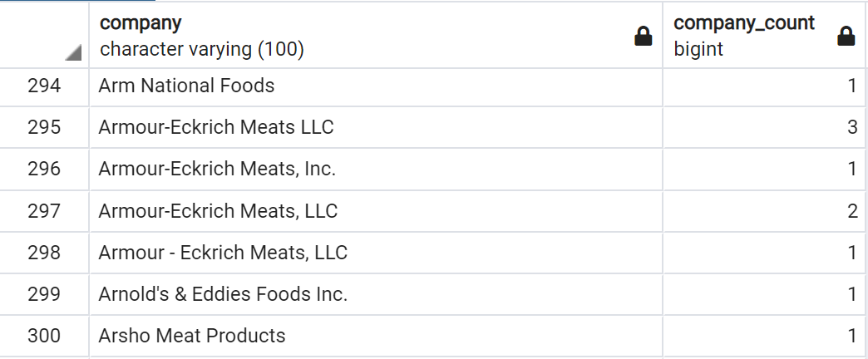
Task: Select row number 294
Action: pyautogui.click(x=44, y=86)
